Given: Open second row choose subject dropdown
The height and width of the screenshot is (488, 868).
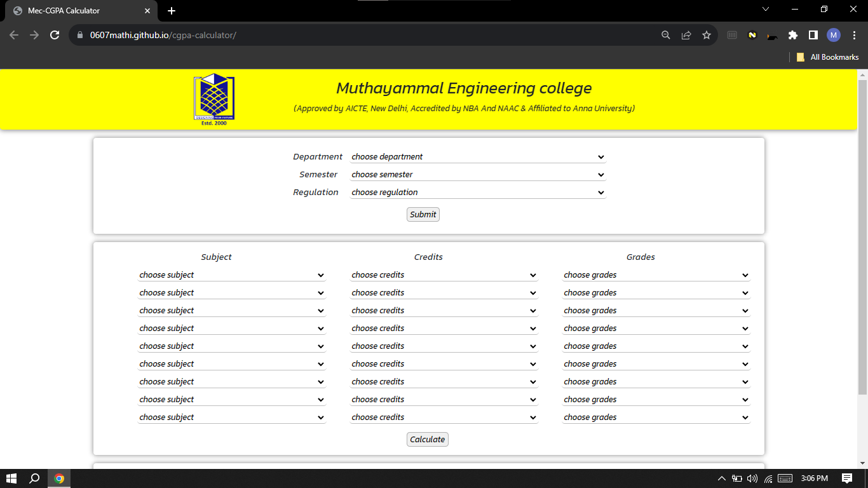Looking at the screenshot, I should pos(232,293).
